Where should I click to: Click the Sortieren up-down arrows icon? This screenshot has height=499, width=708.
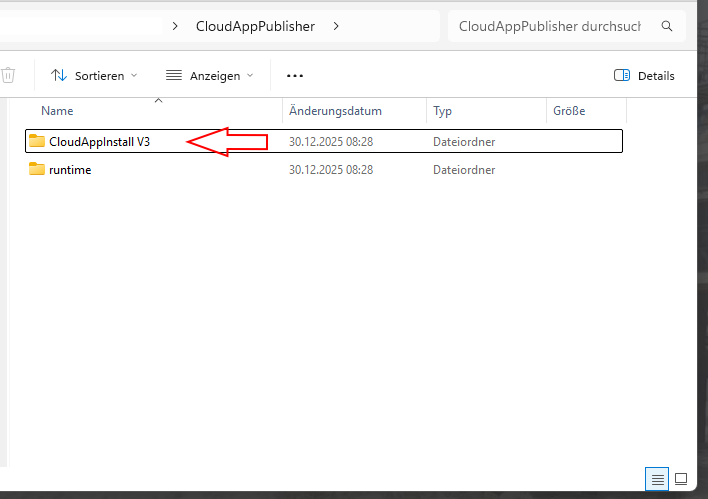click(59, 75)
